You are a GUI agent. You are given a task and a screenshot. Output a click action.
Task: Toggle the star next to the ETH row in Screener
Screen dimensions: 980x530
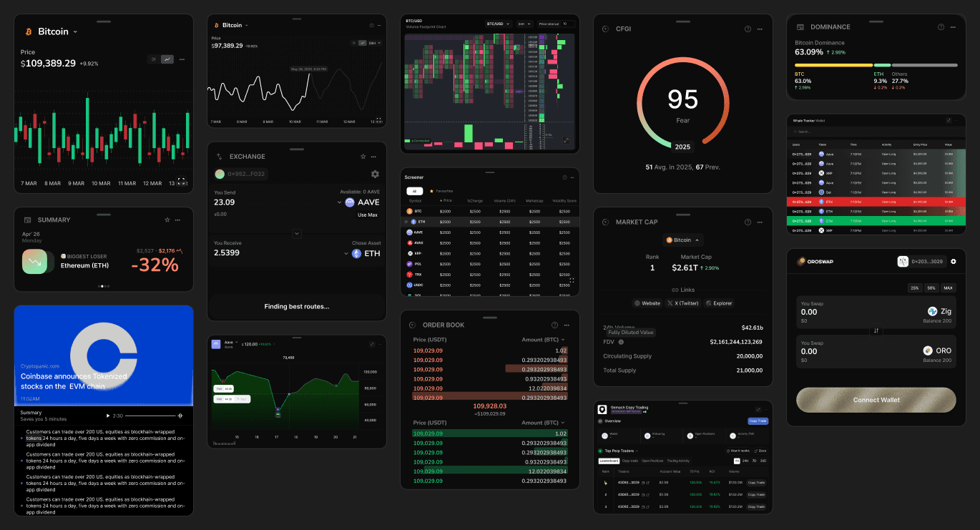(407, 222)
